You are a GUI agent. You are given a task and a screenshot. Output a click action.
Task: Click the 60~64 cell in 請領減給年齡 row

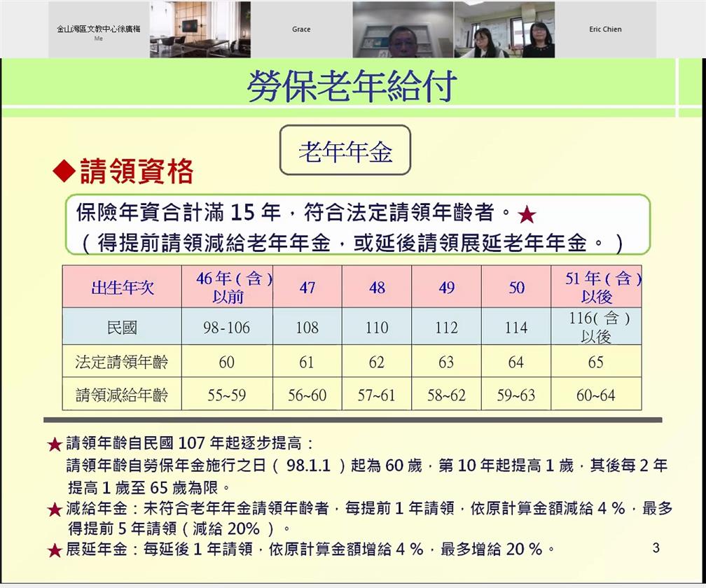tap(595, 395)
